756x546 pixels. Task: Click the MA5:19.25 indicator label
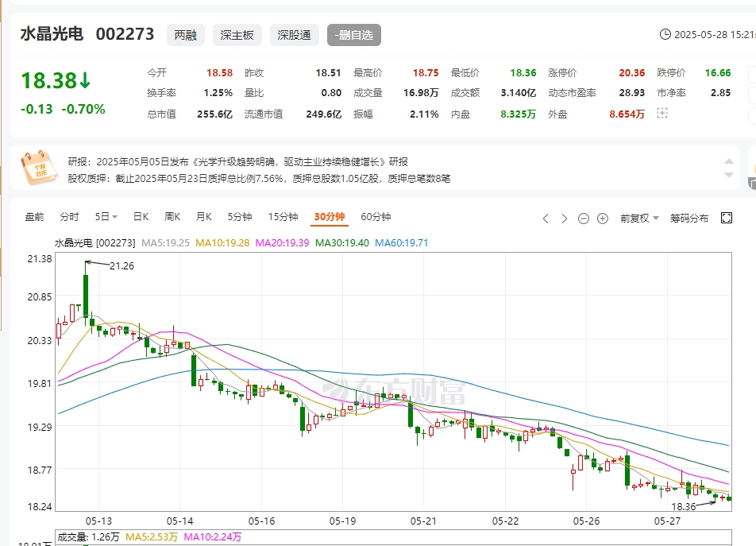click(165, 243)
